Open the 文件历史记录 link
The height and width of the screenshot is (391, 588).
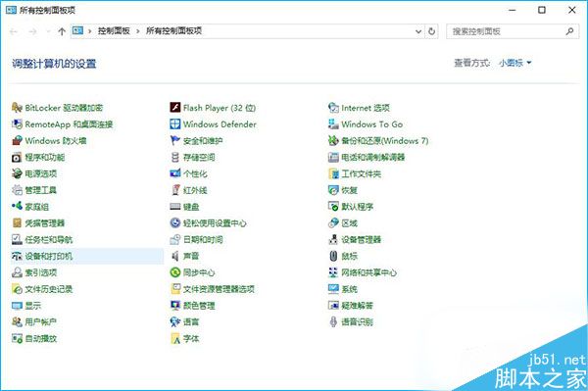point(49,289)
